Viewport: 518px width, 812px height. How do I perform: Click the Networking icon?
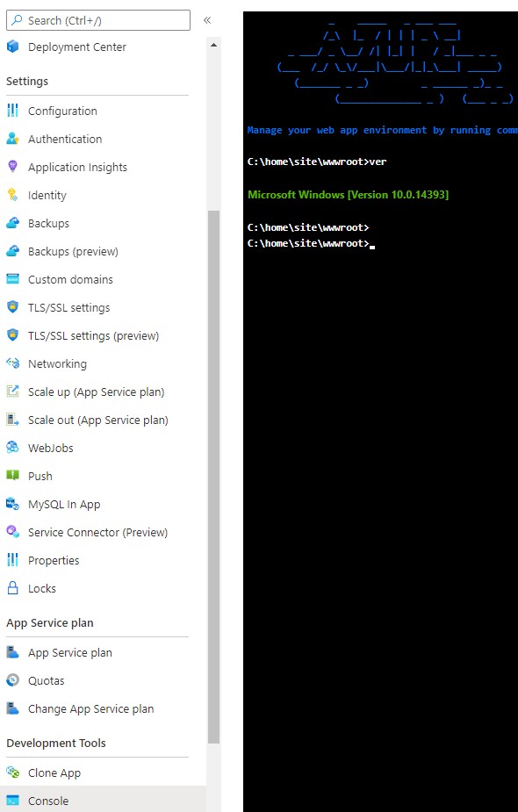point(12,363)
